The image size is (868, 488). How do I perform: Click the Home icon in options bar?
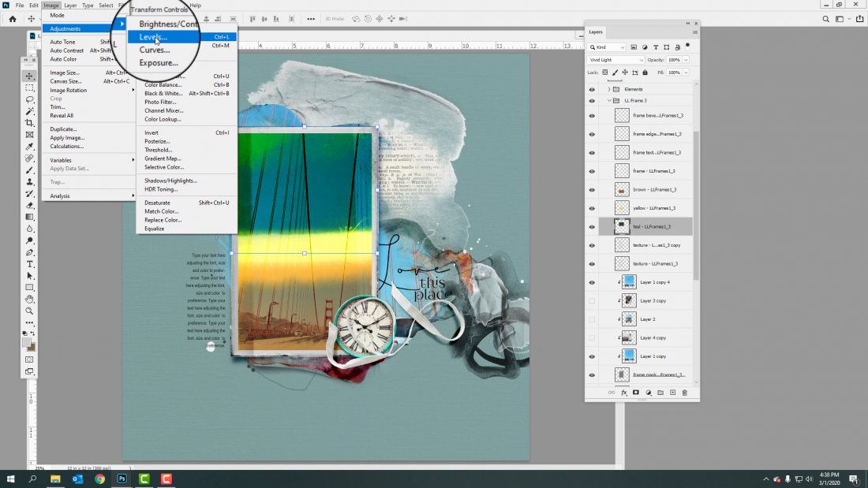point(12,19)
